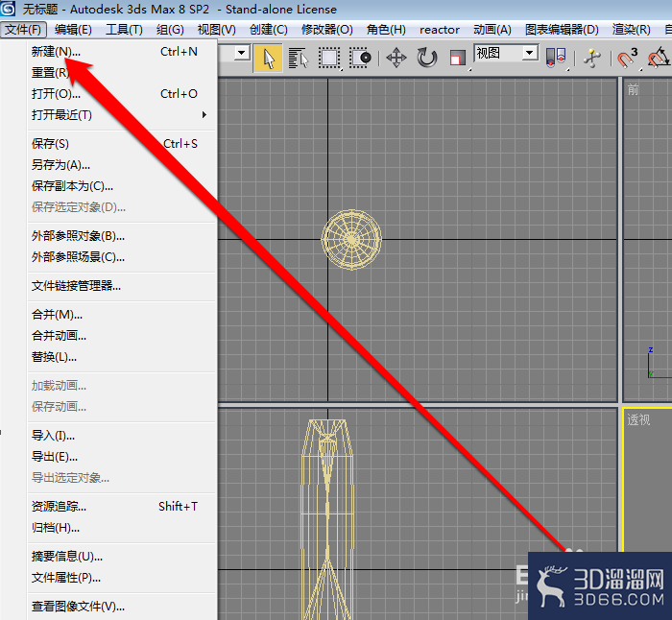Select the Select Object arrow tool
This screenshot has height=620, width=672.
(x=268, y=58)
